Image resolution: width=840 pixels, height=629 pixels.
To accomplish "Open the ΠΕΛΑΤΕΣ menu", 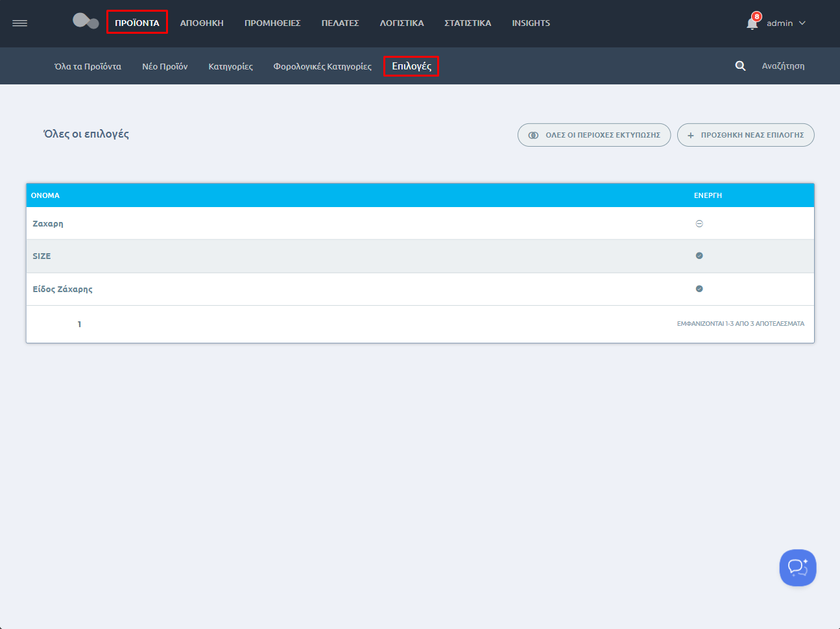I will 341,23.
